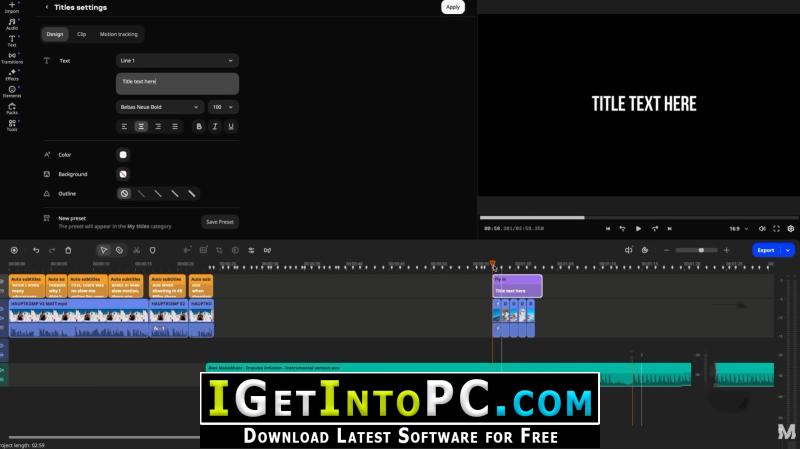800x449 pixels.
Task: Open the Elements section in the sidebar
Action: point(12,91)
